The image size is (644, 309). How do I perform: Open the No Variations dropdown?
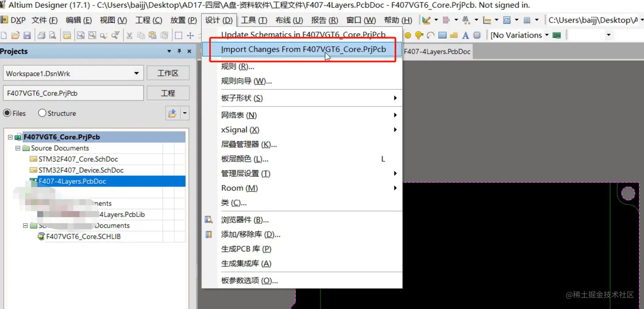(x=546, y=35)
